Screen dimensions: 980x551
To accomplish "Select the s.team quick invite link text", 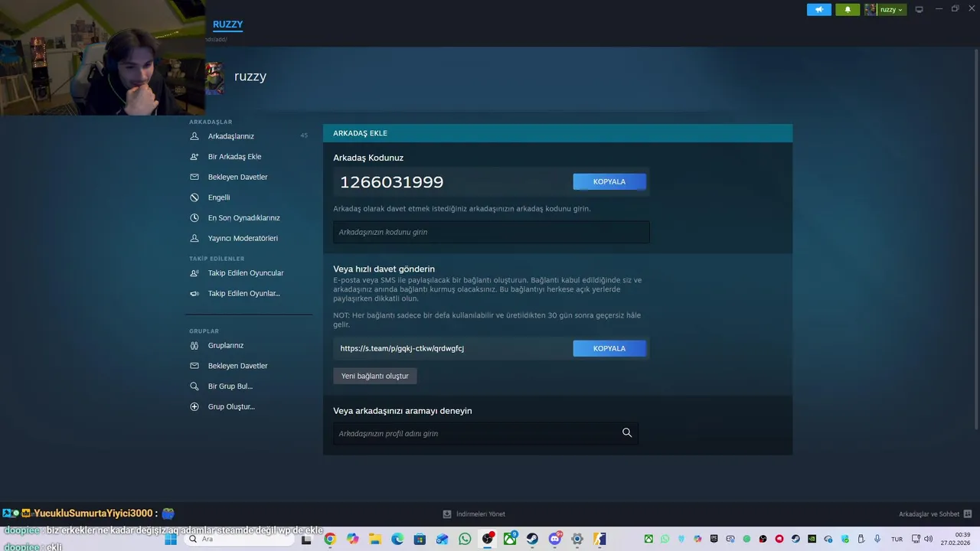I will [x=402, y=348].
